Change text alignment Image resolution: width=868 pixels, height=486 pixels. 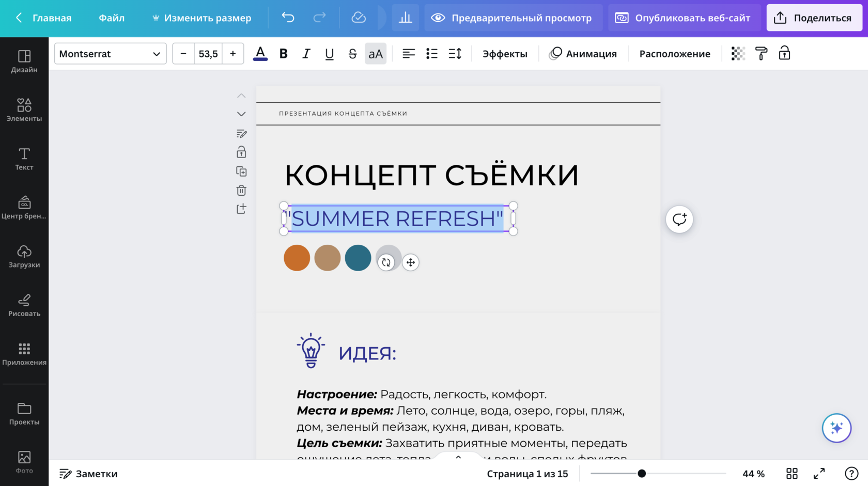pos(409,54)
